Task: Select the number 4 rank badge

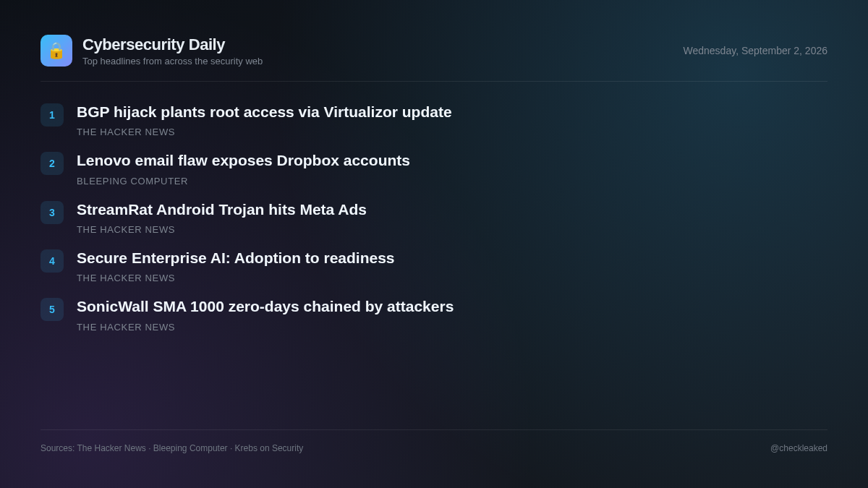Action: tap(52, 261)
